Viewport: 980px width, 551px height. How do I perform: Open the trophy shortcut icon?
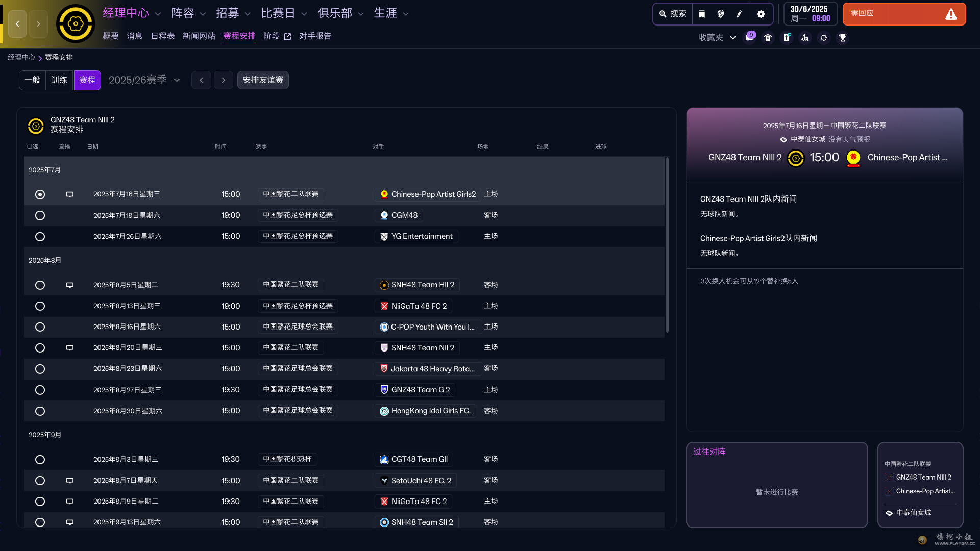pyautogui.click(x=842, y=38)
